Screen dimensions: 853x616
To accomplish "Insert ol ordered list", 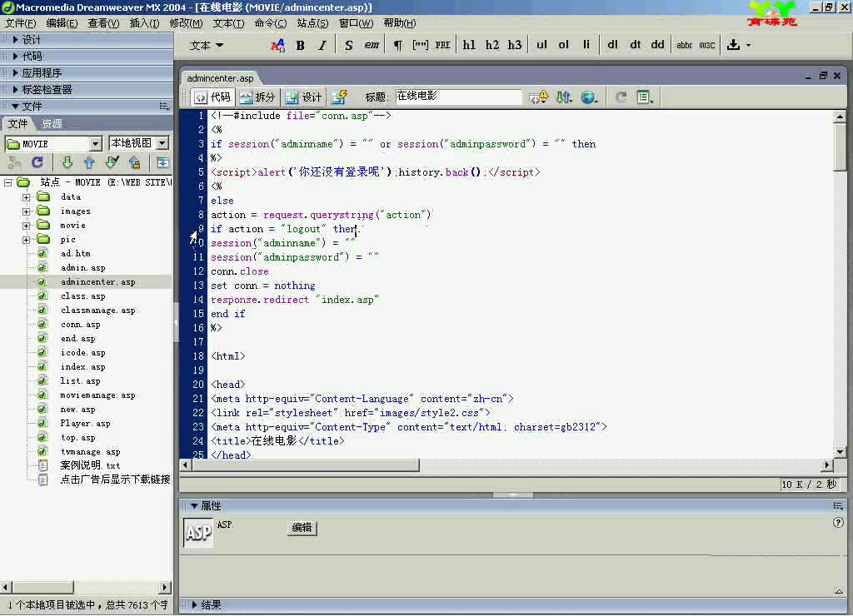I will point(564,45).
